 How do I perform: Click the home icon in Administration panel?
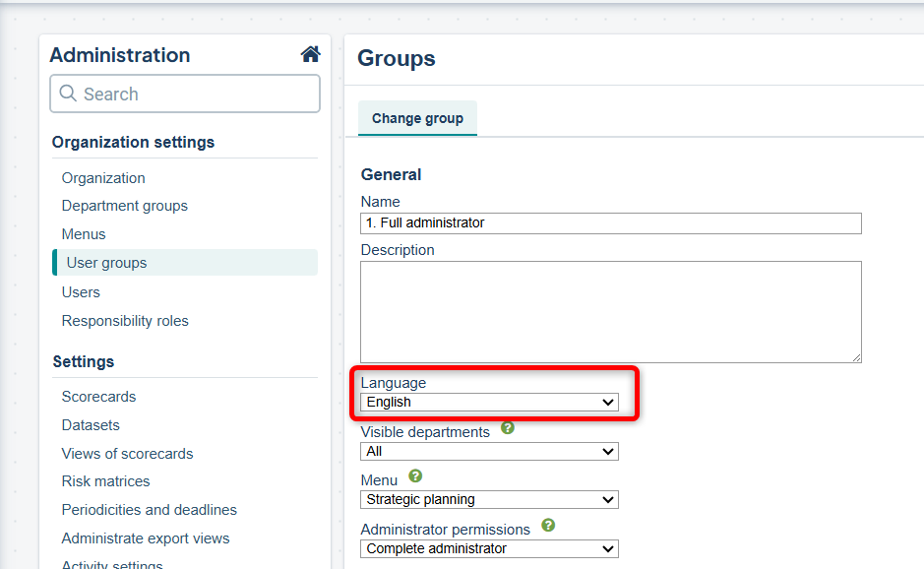(x=310, y=54)
